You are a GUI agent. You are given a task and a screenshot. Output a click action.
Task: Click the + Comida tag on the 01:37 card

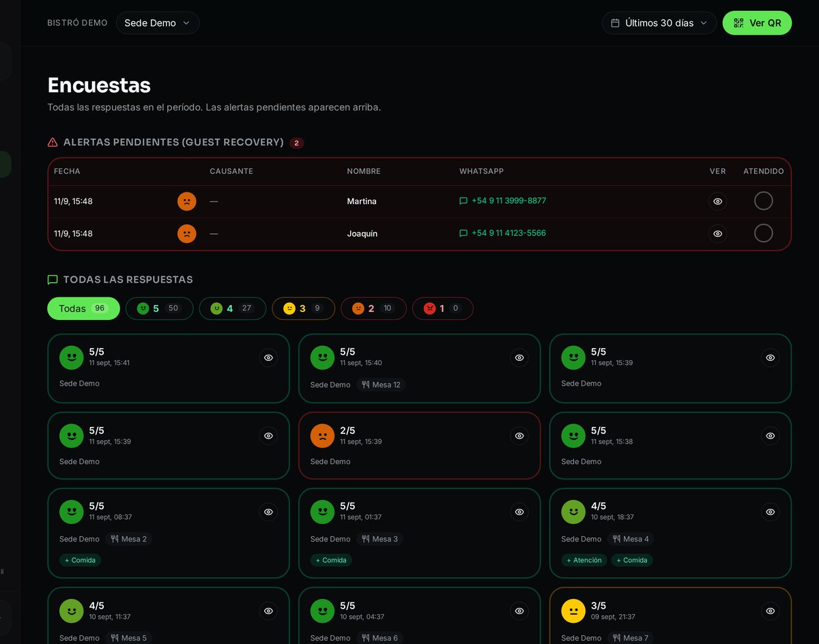point(332,560)
